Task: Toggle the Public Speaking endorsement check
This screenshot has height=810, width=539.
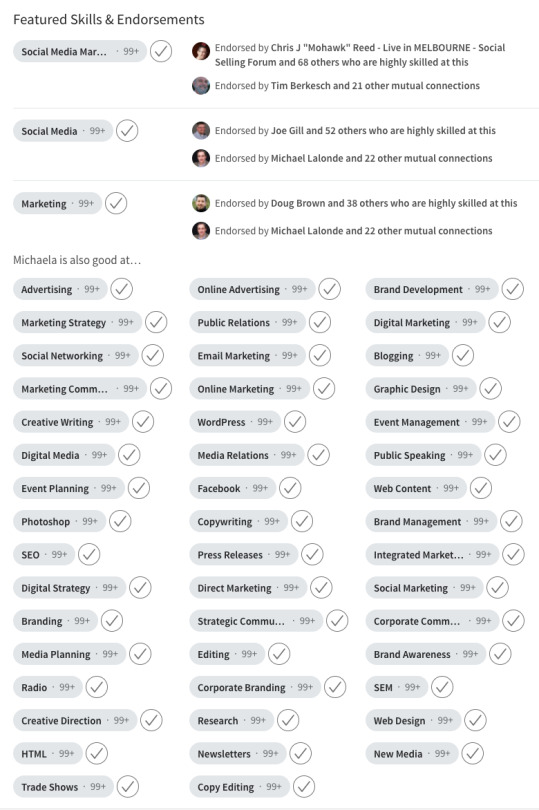Action: tap(495, 455)
